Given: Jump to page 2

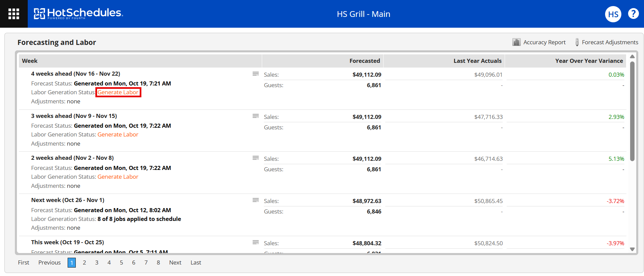Looking at the screenshot, I should pyautogui.click(x=84, y=262).
